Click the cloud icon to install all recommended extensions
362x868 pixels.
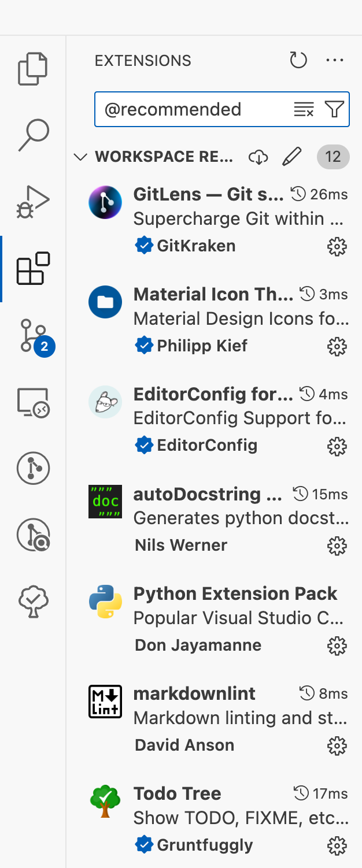pyautogui.click(x=258, y=157)
